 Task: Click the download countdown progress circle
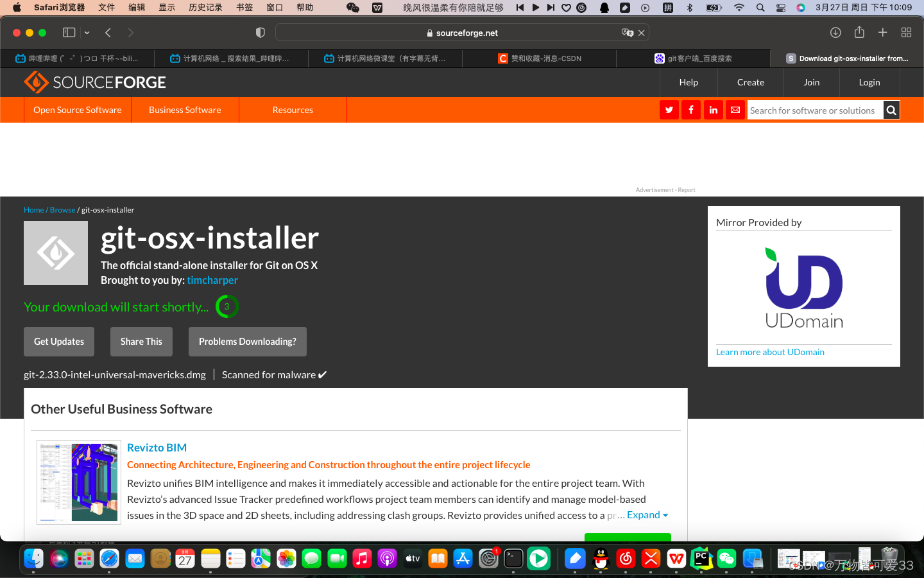pos(227,306)
